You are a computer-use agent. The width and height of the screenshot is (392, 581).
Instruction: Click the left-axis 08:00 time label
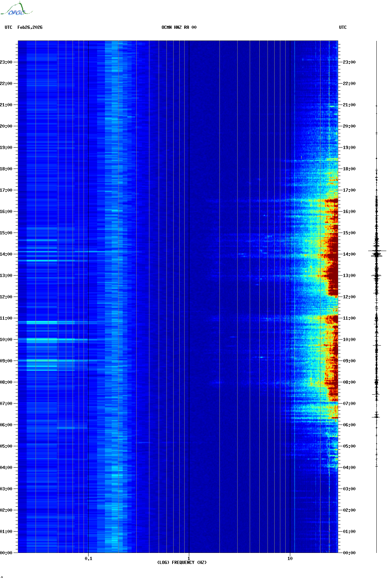point(6,382)
